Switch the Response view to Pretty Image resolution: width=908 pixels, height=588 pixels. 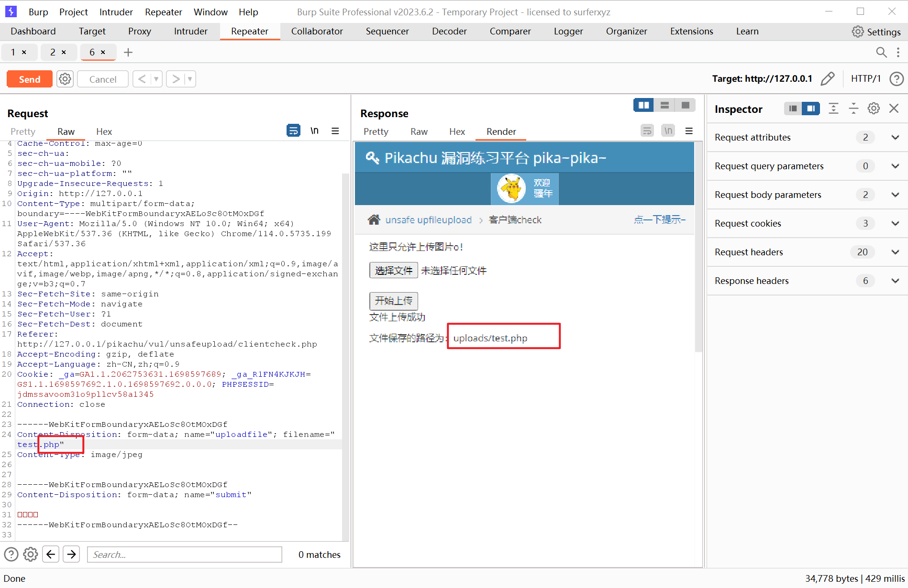pos(376,131)
